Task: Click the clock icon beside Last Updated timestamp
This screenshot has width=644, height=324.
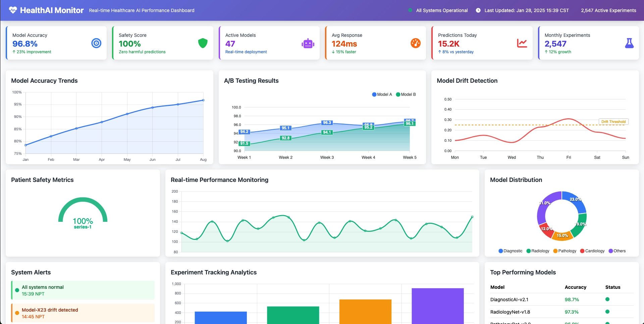Action: click(478, 10)
